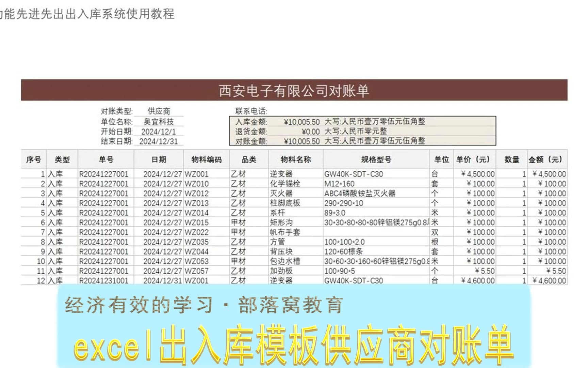Click the 单价（元） column header
588x368 pixels.
(473, 159)
